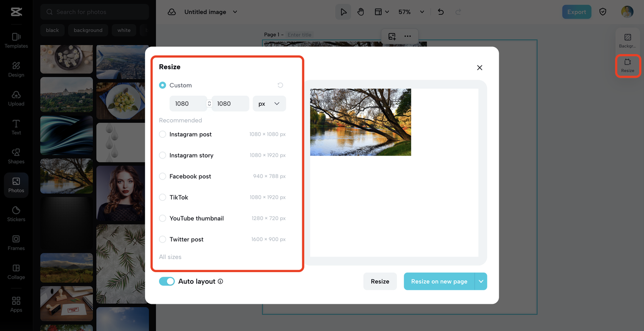Click the shield privacy icon

point(603,12)
